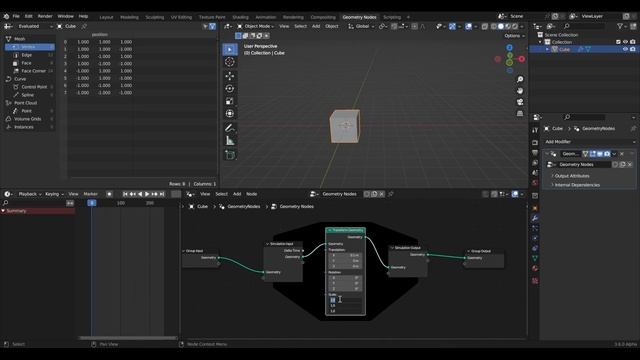Hide Collection in viewport via eye icon
The width and height of the screenshot is (640, 360).
625,42
